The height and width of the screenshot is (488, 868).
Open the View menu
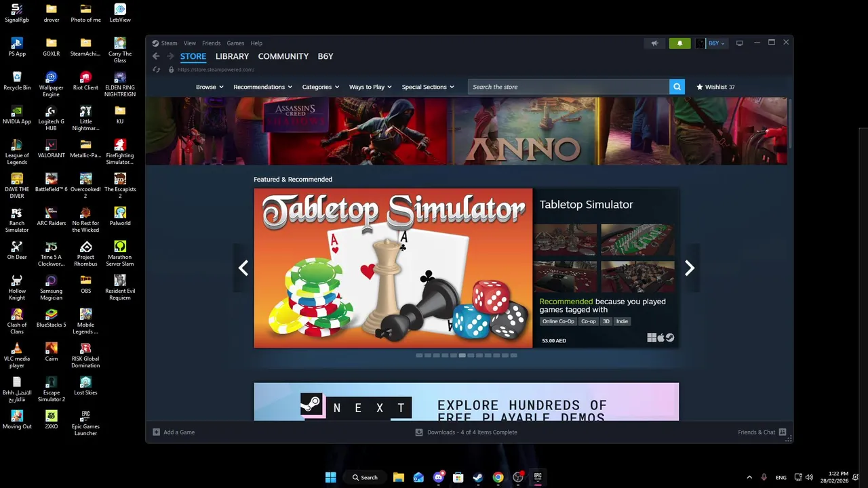click(x=189, y=43)
